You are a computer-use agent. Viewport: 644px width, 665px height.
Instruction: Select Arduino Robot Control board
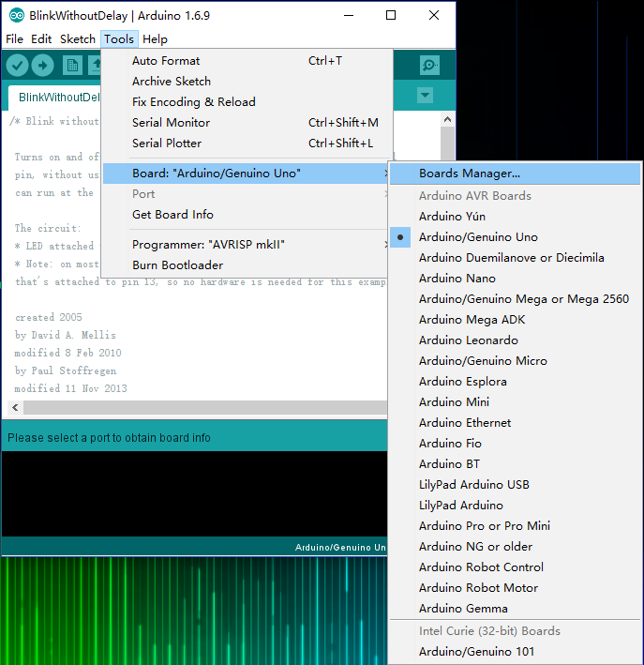pyautogui.click(x=515, y=567)
